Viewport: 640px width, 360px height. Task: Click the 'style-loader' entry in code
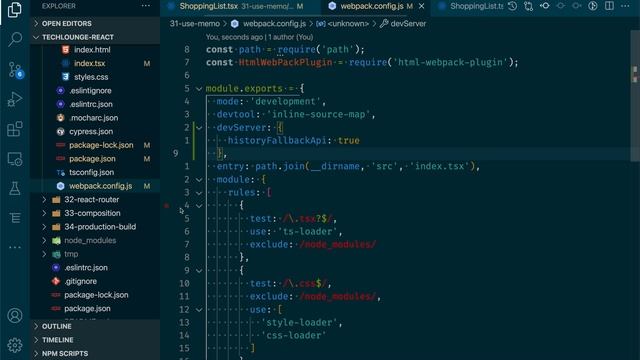[299, 322]
